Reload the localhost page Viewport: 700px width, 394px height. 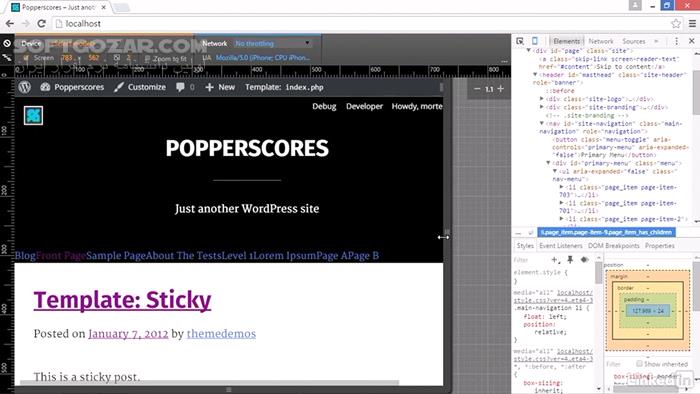(x=42, y=24)
